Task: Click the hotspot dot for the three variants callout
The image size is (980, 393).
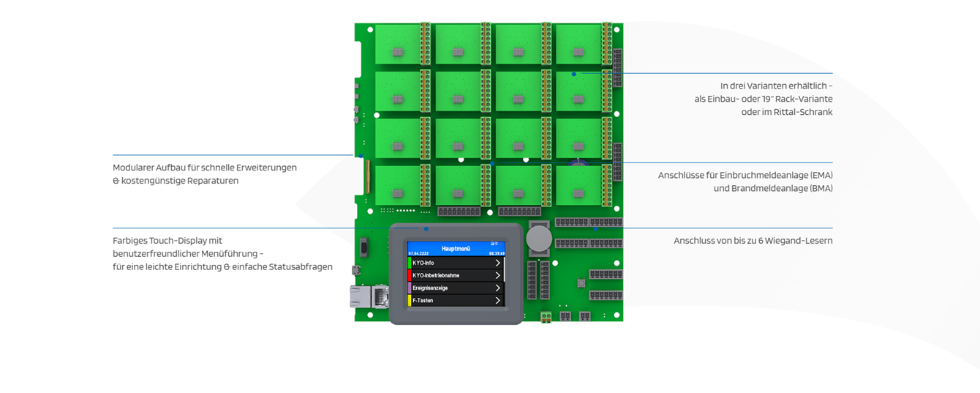Action: click(574, 74)
